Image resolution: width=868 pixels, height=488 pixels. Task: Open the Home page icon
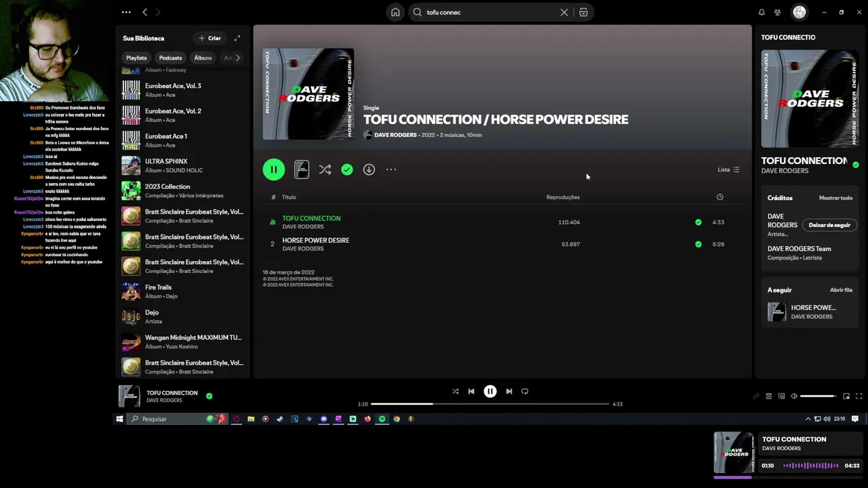coord(395,12)
